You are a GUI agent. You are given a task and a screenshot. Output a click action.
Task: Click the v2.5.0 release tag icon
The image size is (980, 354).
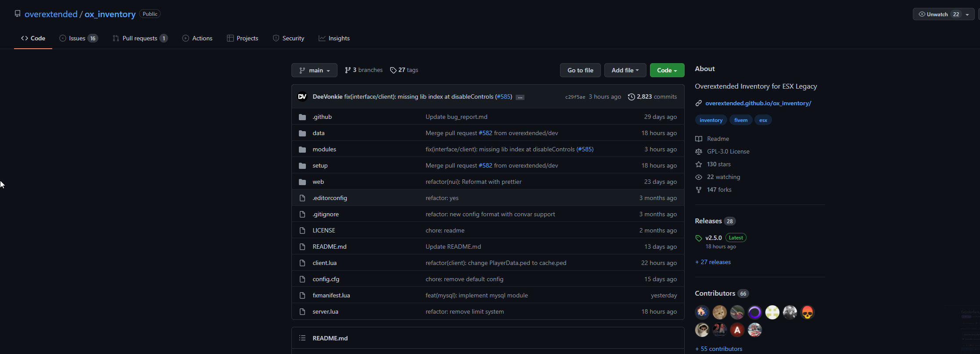(x=699, y=238)
